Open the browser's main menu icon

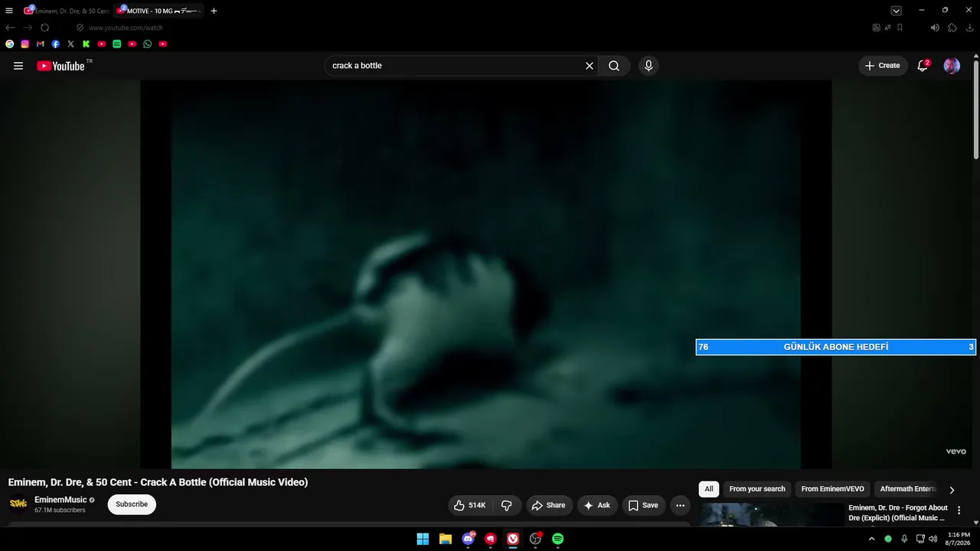9,11
